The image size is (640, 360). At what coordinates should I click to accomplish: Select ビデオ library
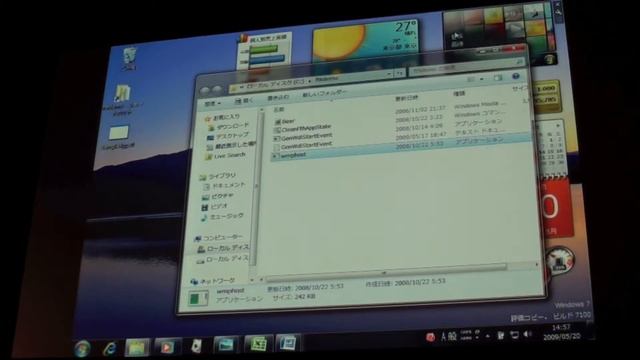(215, 207)
